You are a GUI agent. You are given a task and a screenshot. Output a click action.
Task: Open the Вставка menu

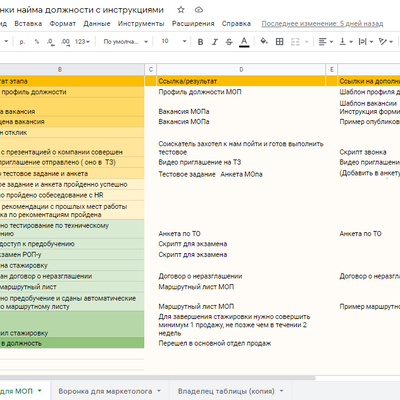click(28, 24)
